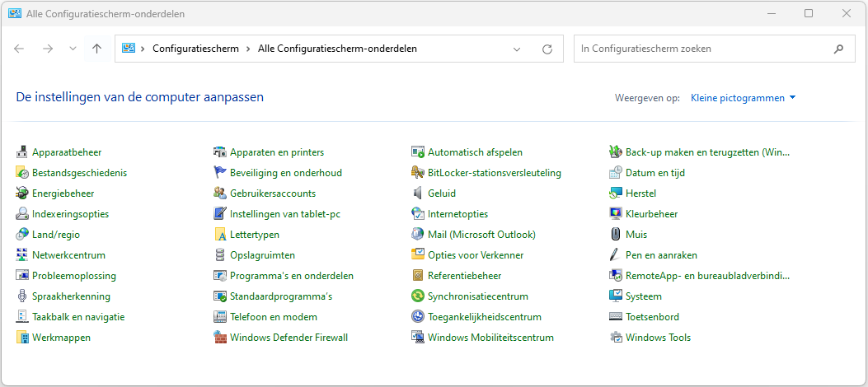868x387 pixels.
Task: Select Configuratiescherm in the address breadcrumb
Action: [195, 49]
